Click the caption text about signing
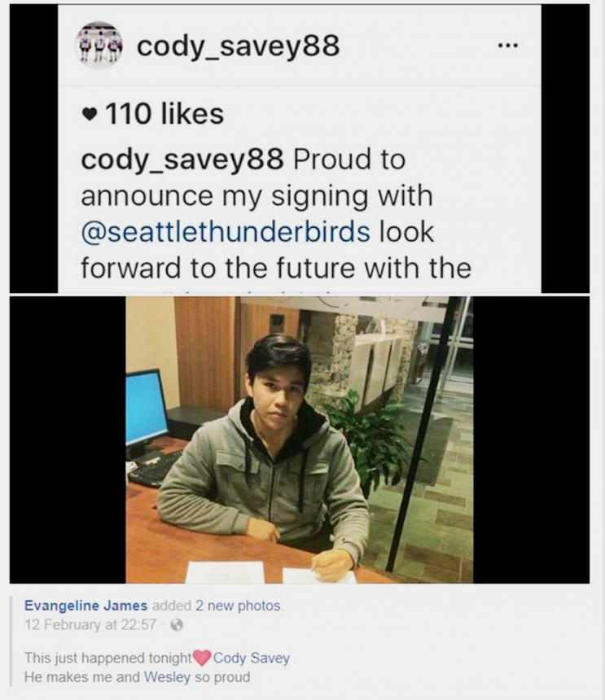605x700 pixels. [x=276, y=214]
